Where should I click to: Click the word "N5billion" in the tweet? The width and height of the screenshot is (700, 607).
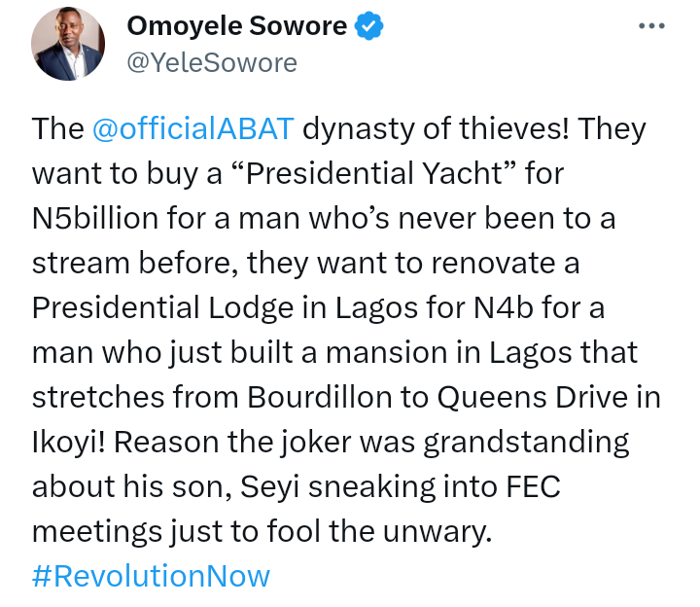(x=95, y=219)
